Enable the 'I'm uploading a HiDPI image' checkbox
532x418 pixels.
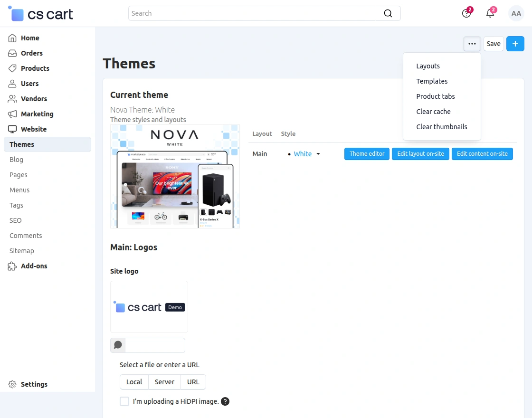click(124, 401)
